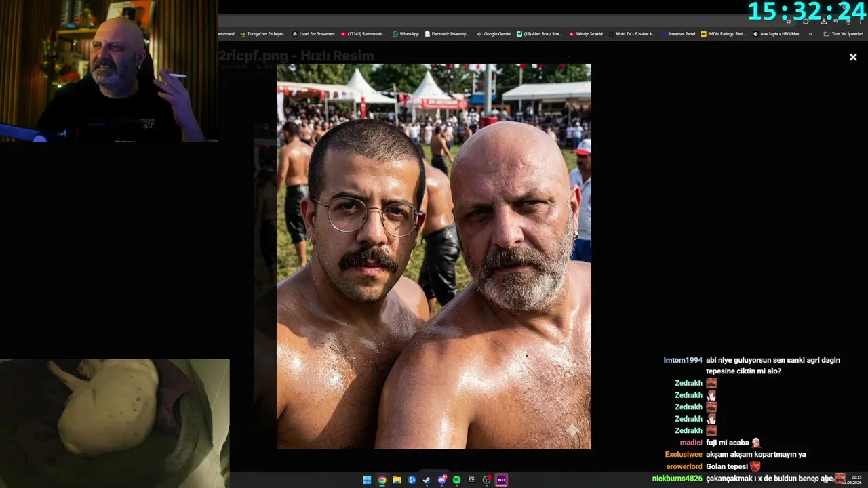Open the Alert Box Streamlabs bookmark
Viewport: 868px width, 488px height.
[x=539, y=34]
